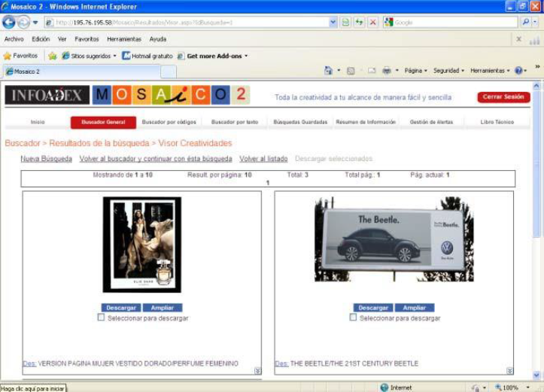Click the Beetle billboard thumbnail image

pos(394,239)
